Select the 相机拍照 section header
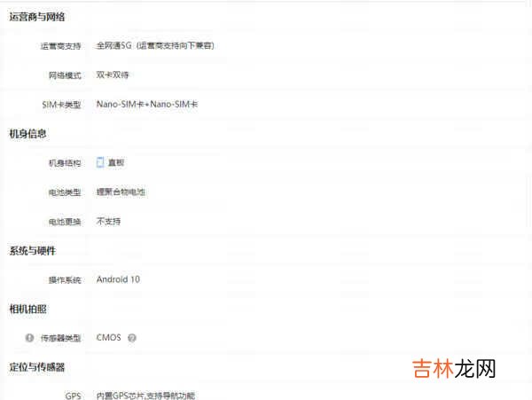Image resolution: width=532 pixels, height=400 pixels. point(27,309)
